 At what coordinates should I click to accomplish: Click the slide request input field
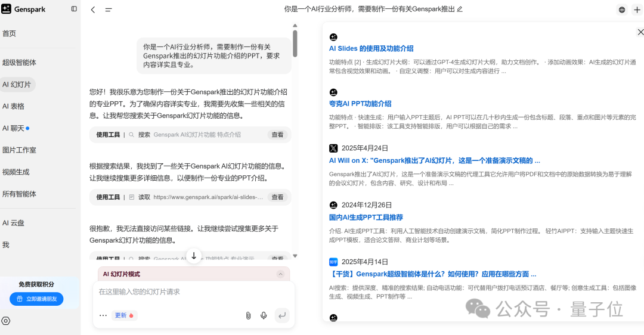click(x=193, y=292)
